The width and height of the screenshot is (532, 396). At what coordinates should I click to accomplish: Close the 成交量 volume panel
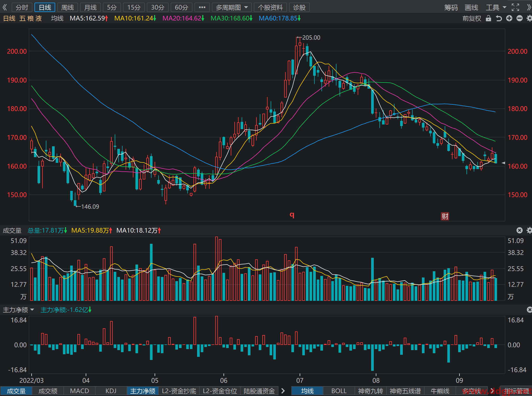coord(519,230)
